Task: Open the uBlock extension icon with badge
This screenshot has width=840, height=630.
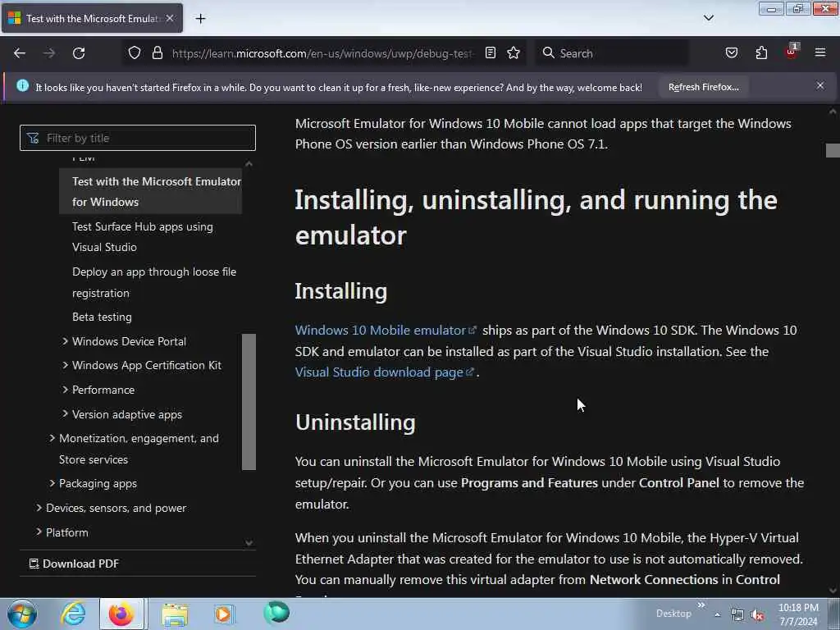Action: pyautogui.click(x=791, y=52)
